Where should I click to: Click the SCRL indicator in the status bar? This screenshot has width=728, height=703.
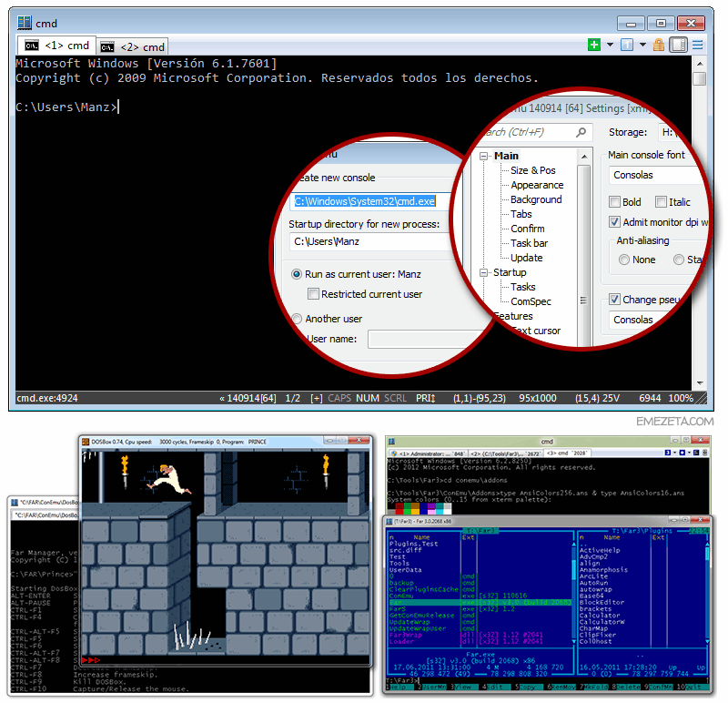click(x=395, y=398)
